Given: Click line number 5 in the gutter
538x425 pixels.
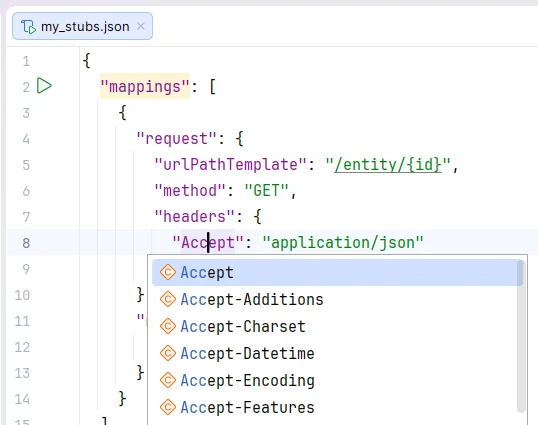Looking at the screenshot, I should [26, 165].
